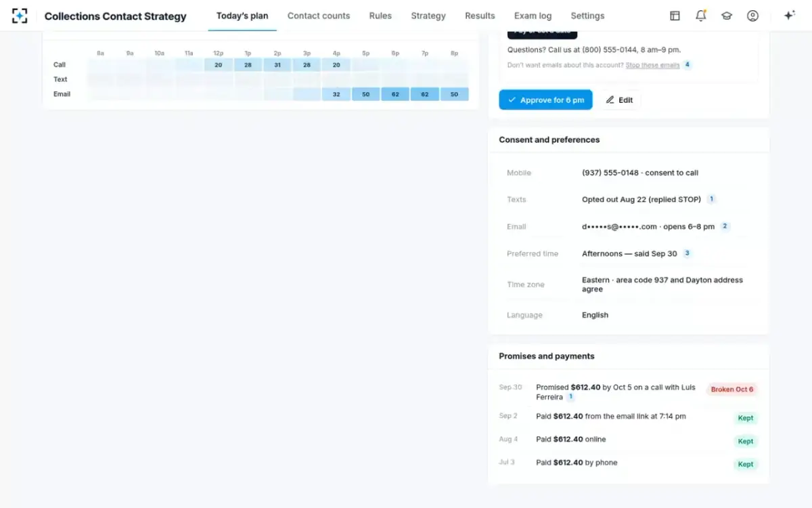Open the graduation cap learning icon

click(x=727, y=16)
